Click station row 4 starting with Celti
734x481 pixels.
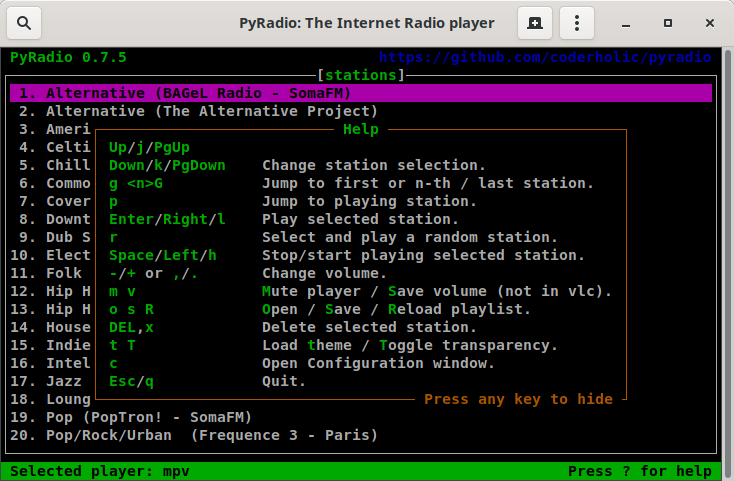click(x=55, y=147)
